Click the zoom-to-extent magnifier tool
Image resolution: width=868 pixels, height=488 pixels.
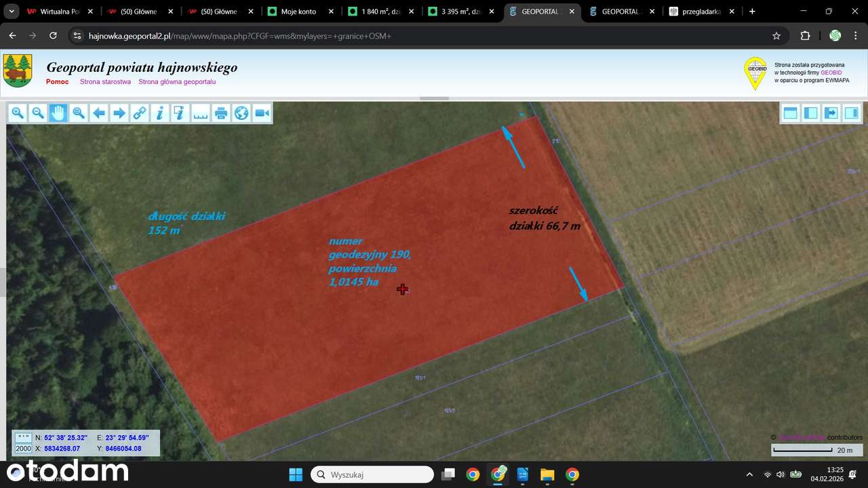(x=79, y=113)
